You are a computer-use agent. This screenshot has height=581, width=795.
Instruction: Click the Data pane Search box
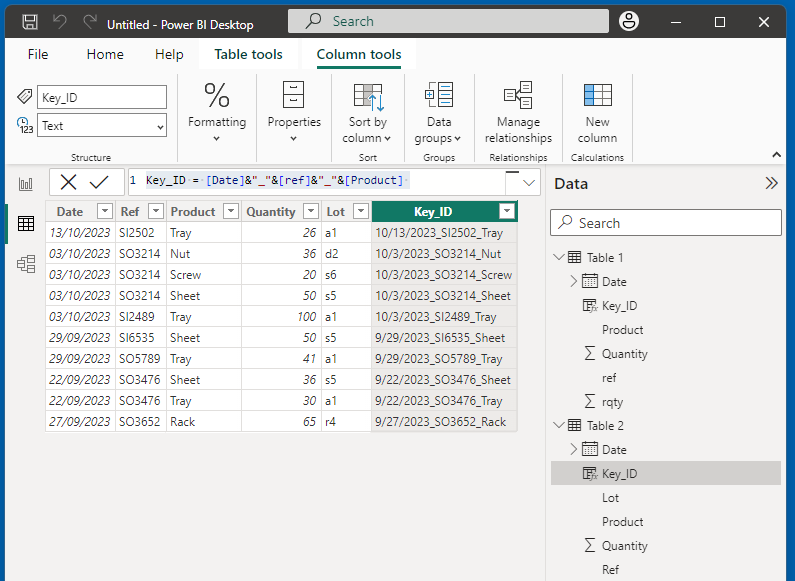[x=665, y=223]
